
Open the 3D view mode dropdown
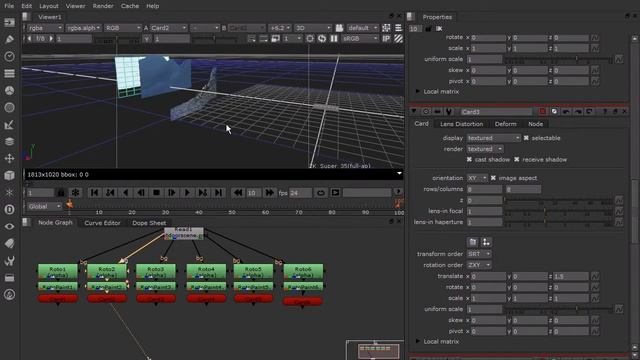click(x=313, y=28)
